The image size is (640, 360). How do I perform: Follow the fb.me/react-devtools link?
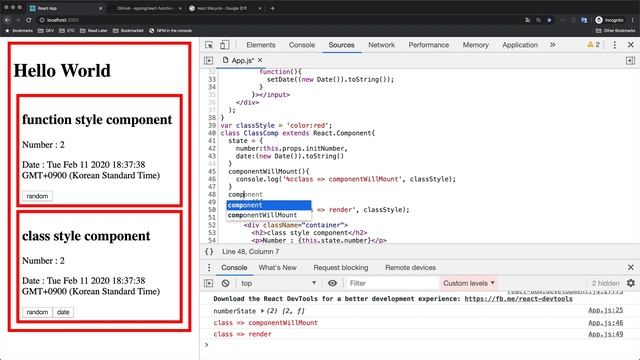(x=518, y=299)
